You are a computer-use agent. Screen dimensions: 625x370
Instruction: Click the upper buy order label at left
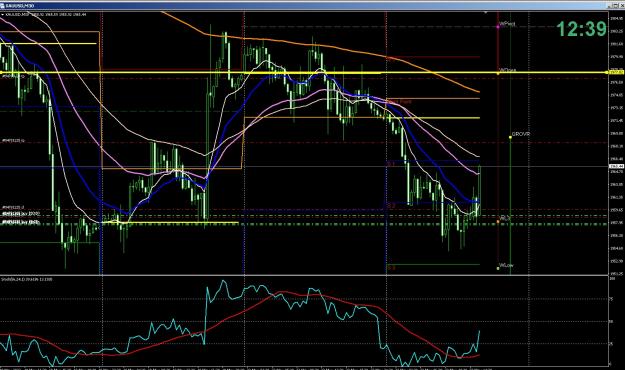(21, 214)
